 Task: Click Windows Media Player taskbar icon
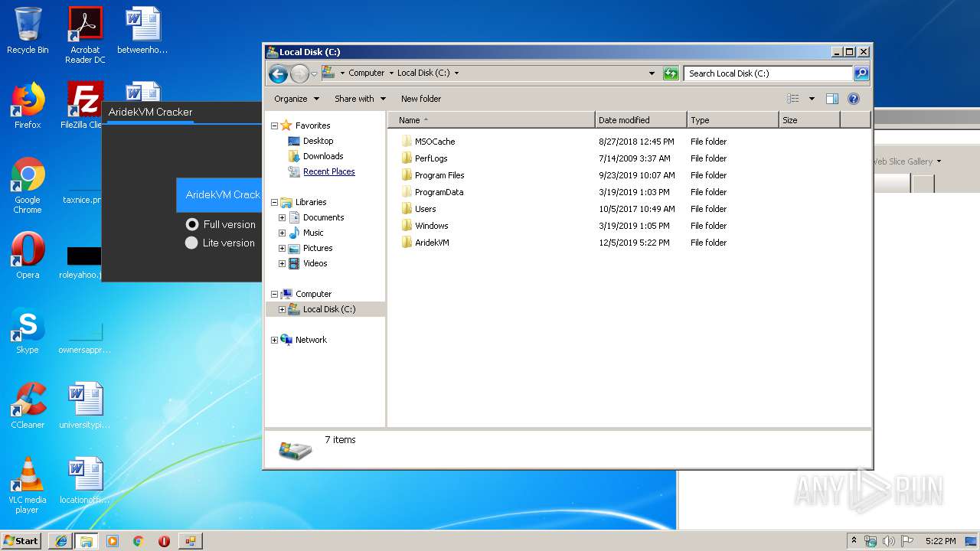[113, 541]
